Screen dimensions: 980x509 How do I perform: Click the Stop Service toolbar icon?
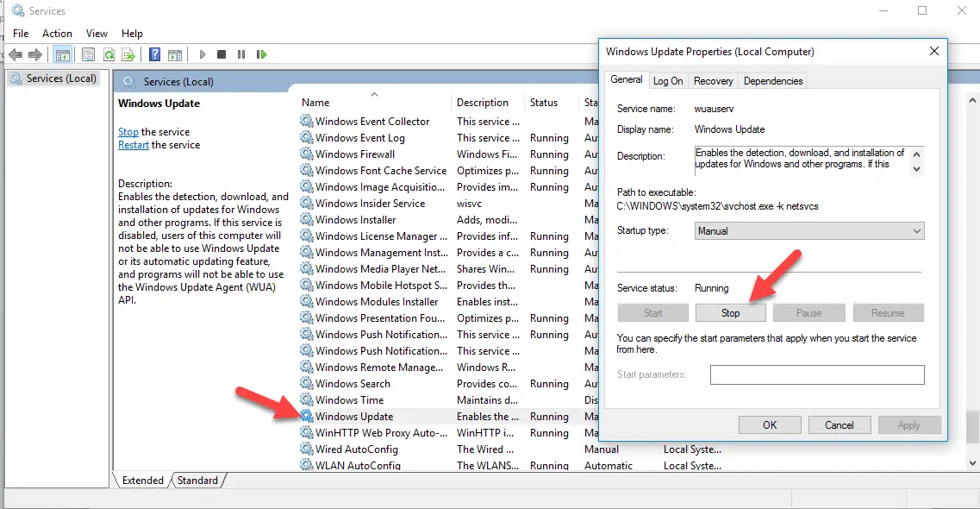pyautogui.click(x=222, y=54)
